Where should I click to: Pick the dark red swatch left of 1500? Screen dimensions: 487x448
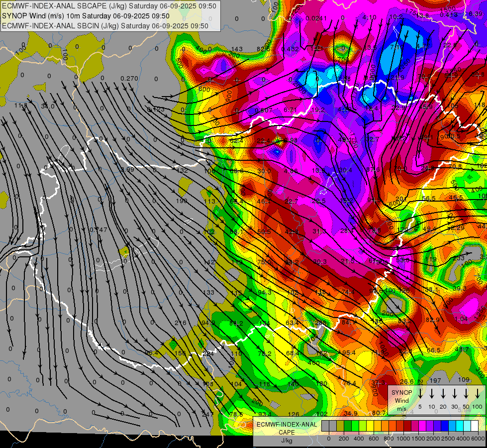pos(407,426)
